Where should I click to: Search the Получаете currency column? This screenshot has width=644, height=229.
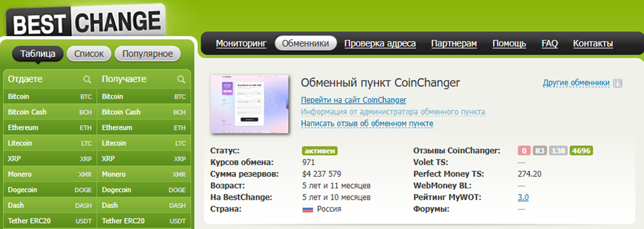coord(181,79)
